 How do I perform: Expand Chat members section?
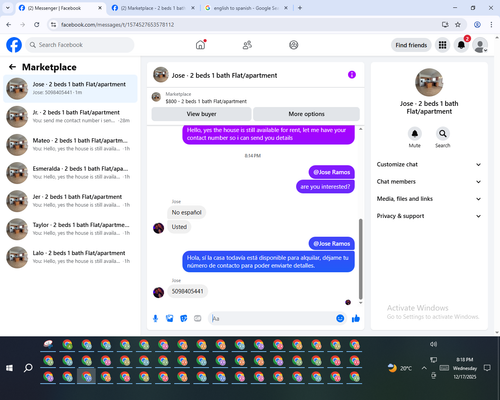pos(429,182)
